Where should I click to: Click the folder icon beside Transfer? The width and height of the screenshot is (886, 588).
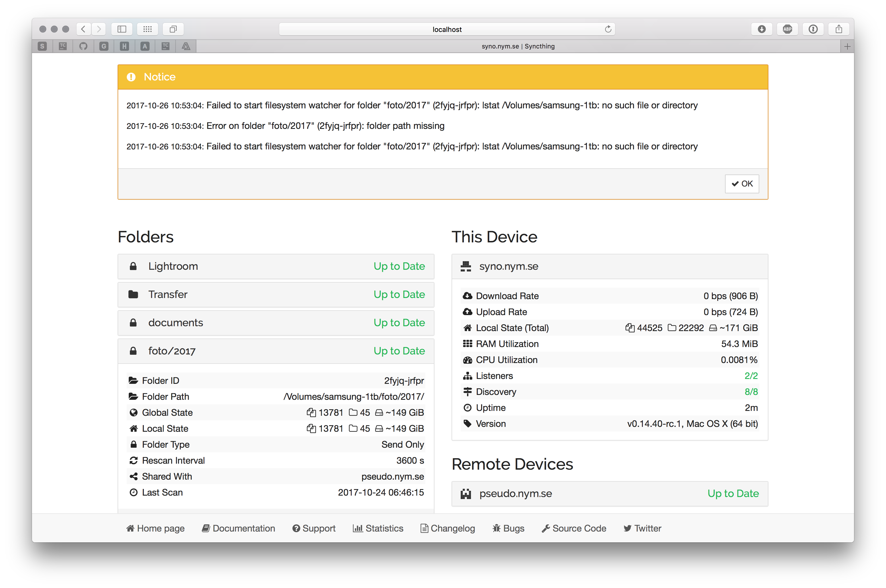coord(133,294)
